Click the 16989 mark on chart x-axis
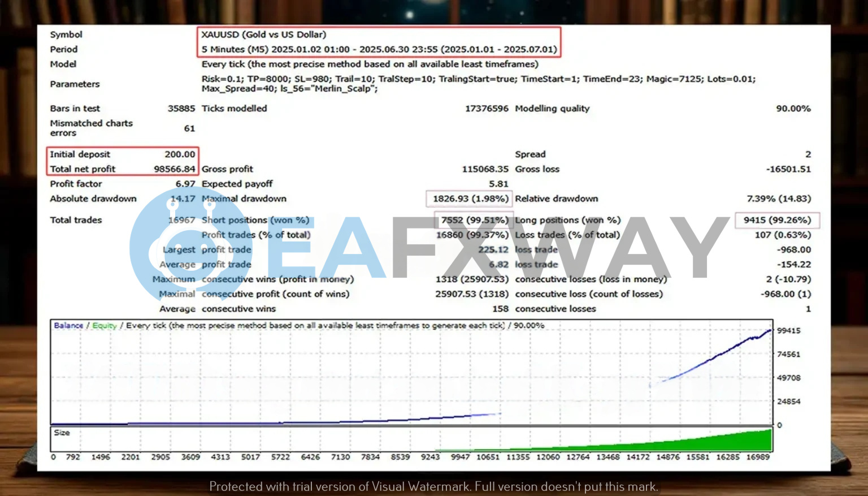Viewport: 868px width, 496px height. (757, 457)
